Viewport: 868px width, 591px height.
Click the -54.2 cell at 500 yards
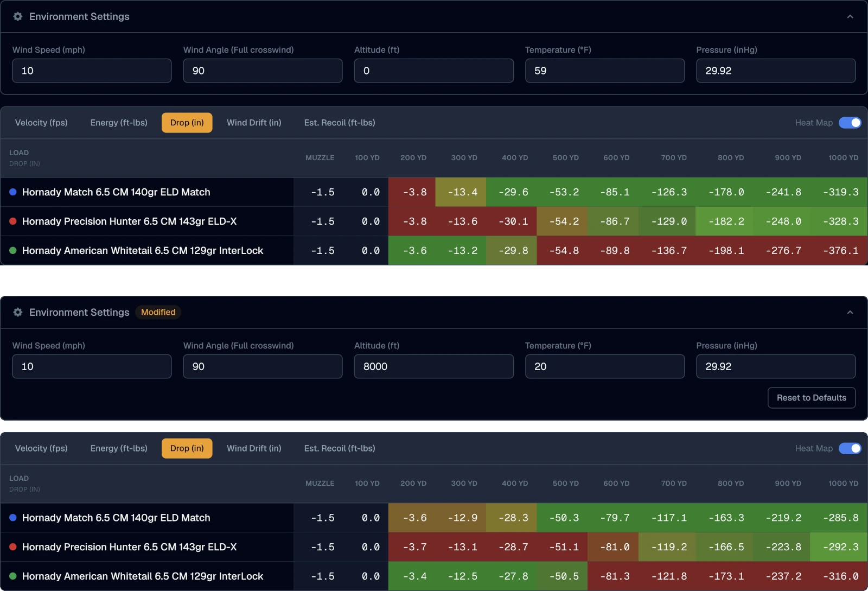click(x=562, y=221)
